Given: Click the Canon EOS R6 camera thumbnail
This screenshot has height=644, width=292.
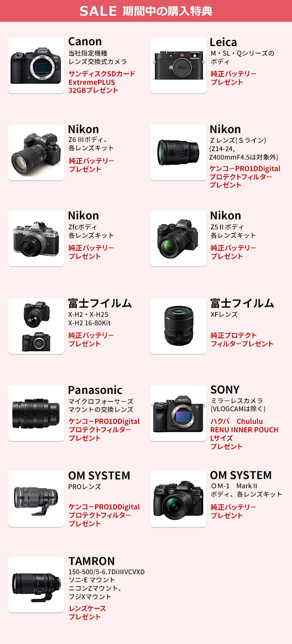Looking at the screenshot, I should (36, 65).
